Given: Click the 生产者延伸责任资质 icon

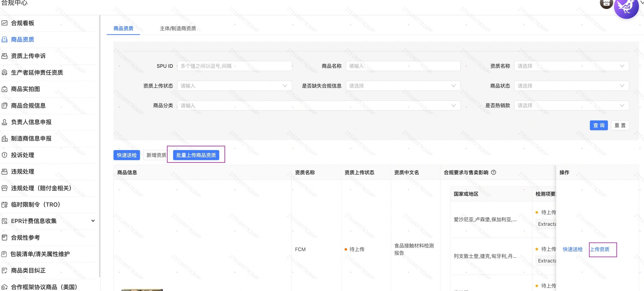Looking at the screenshot, I should (x=5, y=72).
